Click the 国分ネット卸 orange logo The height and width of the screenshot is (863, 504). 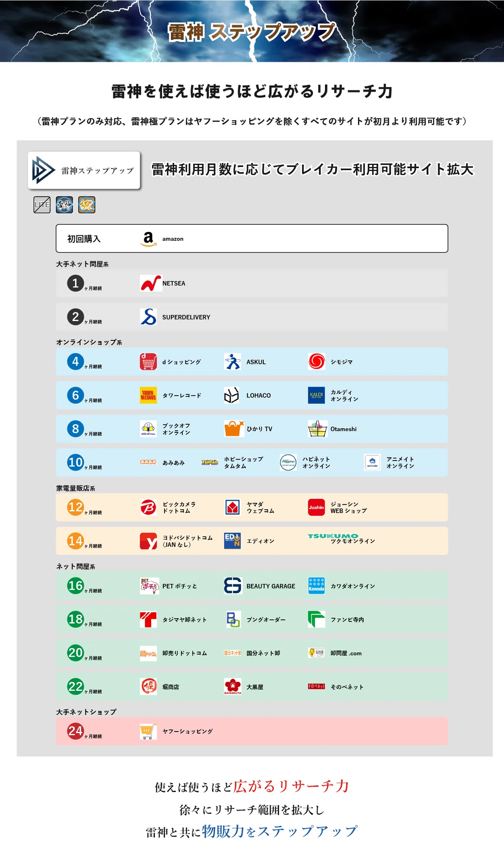[232, 653]
